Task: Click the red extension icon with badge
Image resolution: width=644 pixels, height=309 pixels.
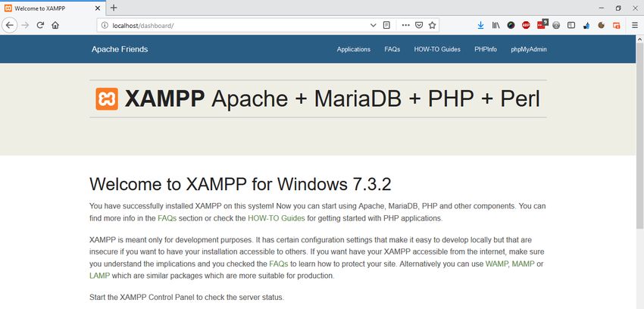Action: (x=542, y=24)
